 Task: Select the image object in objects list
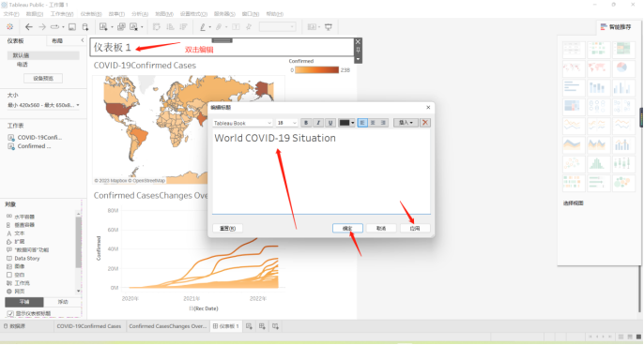pyautogui.click(x=16, y=266)
